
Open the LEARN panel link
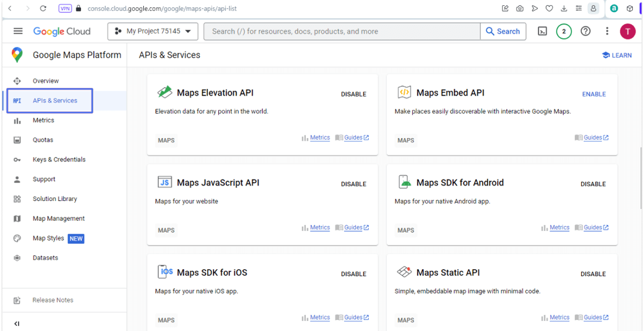pyautogui.click(x=617, y=55)
